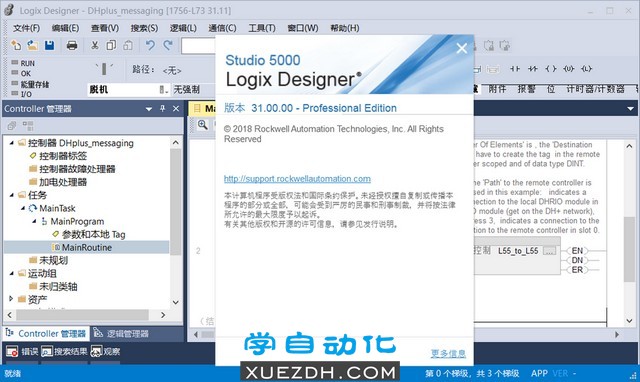Open the 查看(V) menu
Screen dimensions: 640x382
[105, 28]
